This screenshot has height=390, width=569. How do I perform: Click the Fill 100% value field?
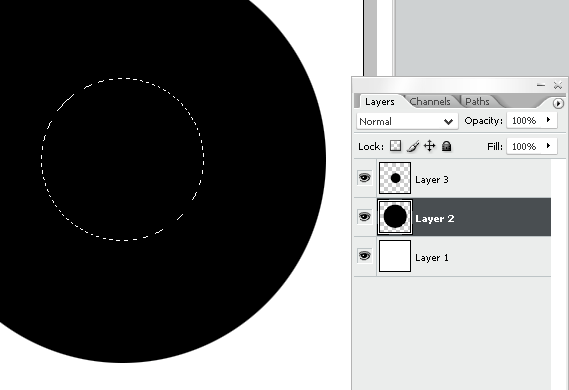[525, 146]
